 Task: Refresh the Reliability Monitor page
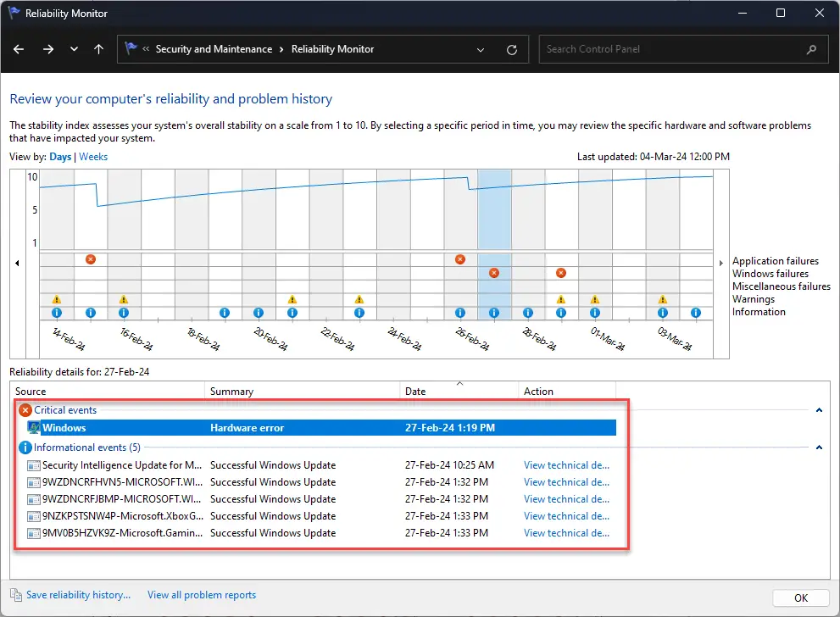(x=512, y=49)
